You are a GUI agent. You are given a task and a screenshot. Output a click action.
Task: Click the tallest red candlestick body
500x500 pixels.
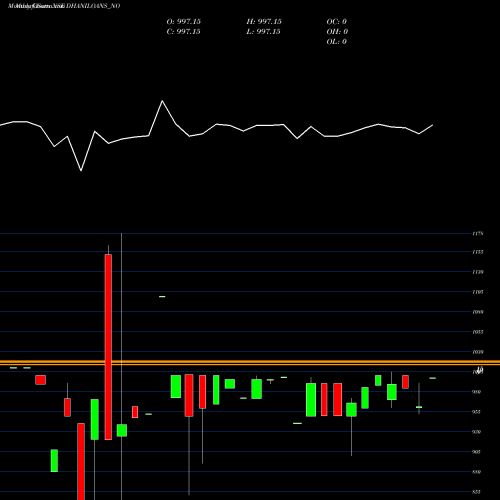(108, 347)
